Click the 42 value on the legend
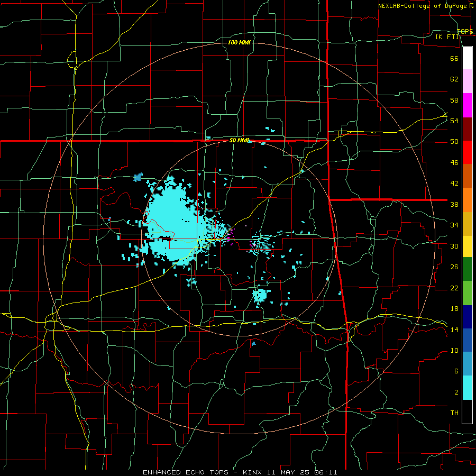 pyautogui.click(x=454, y=184)
